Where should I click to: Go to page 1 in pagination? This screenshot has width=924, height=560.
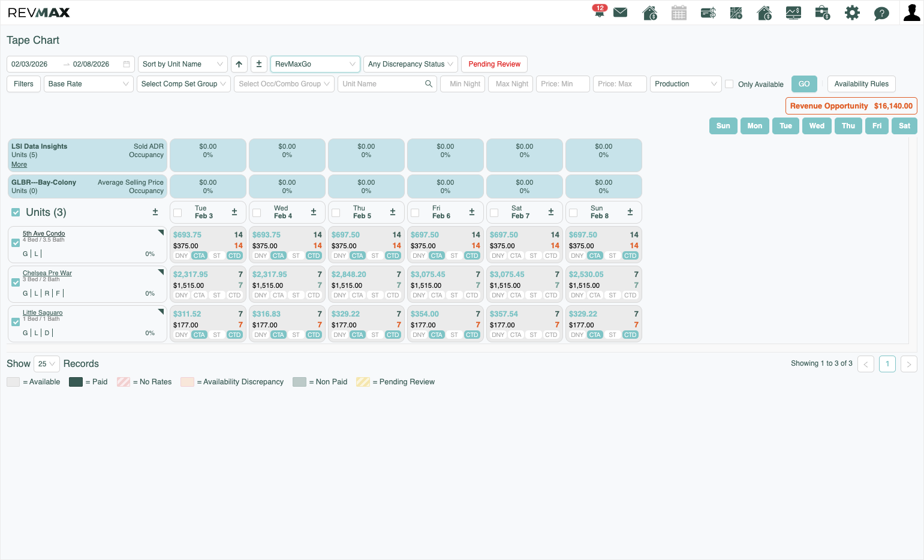(887, 364)
